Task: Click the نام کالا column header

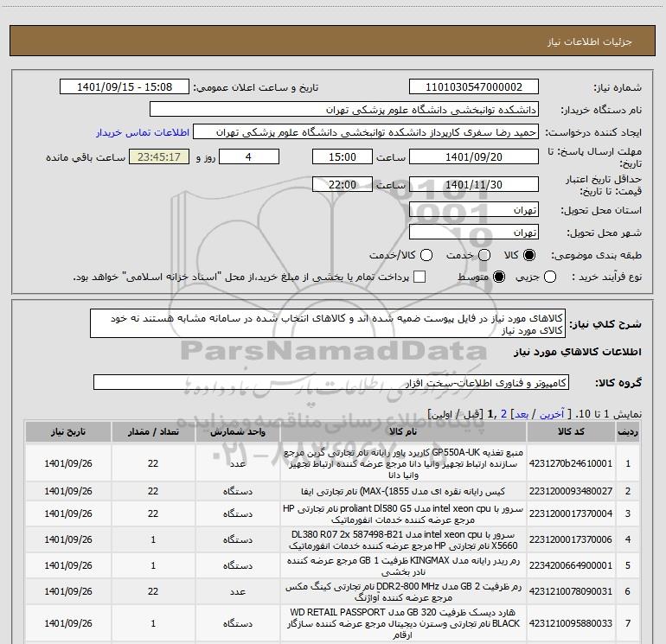Action: click(403, 431)
